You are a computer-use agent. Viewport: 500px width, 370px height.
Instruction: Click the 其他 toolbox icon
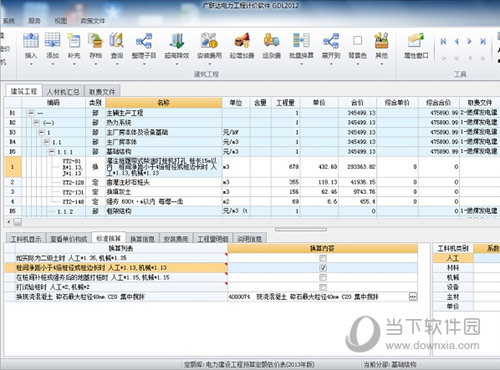coord(382,41)
